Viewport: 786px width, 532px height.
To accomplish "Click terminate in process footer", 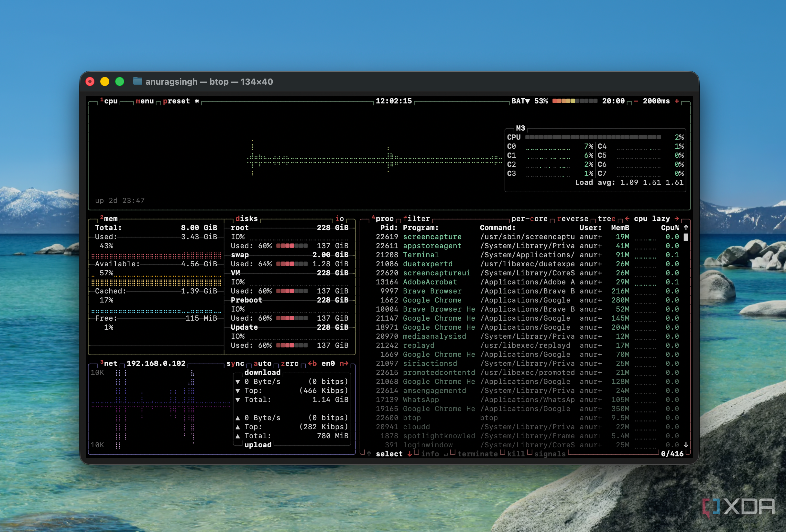I will 477,454.
